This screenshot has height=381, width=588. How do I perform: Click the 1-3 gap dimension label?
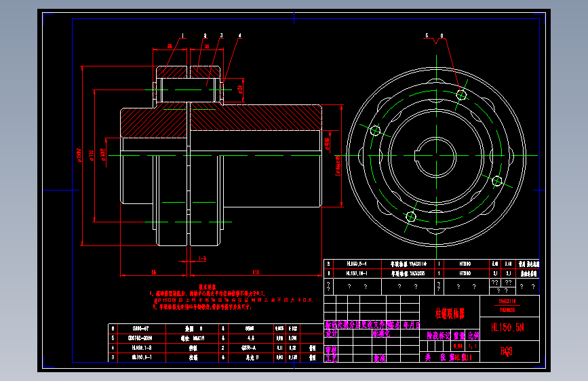click(202, 258)
